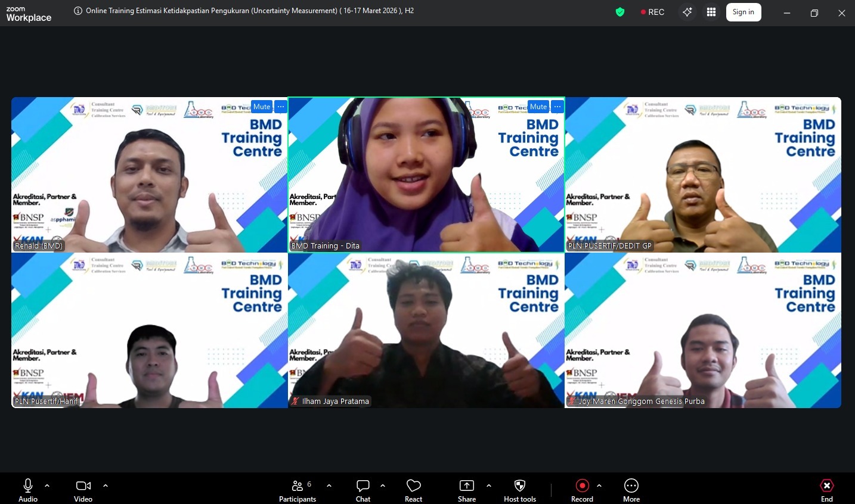This screenshot has height=504, width=855.
Task: Toggle the camera Video button
Action: click(83, 486)
